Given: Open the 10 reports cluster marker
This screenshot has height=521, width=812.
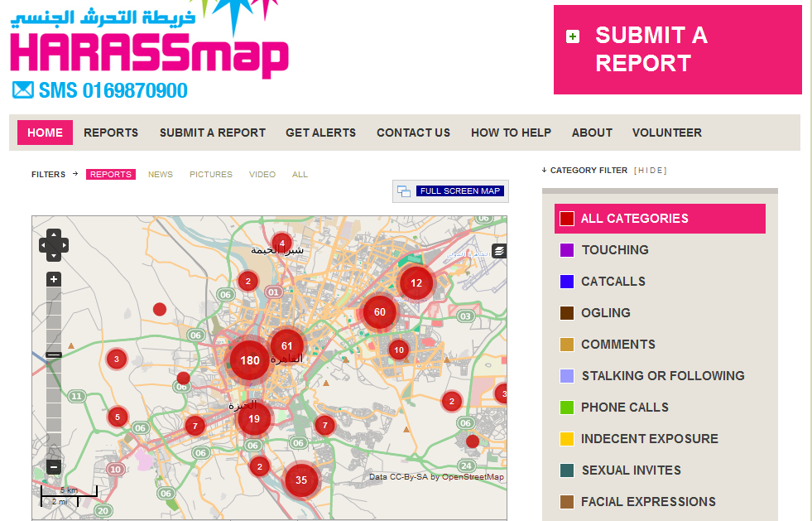Looking at the screenshot, I should [399, 350].
